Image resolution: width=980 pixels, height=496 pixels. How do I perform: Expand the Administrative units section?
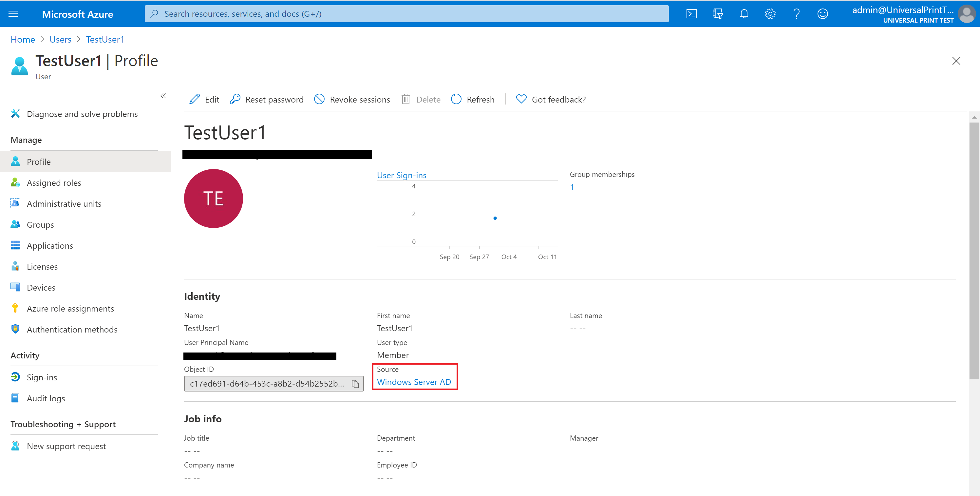[63, 203]
